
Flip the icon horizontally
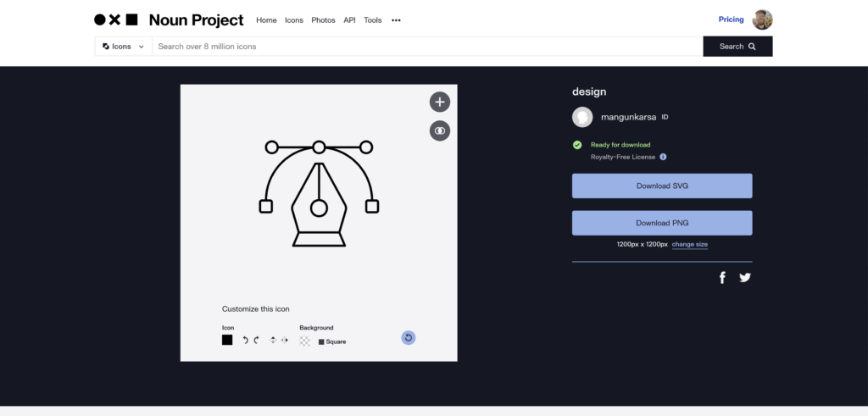pyautogui.click(x=284, y=341)
